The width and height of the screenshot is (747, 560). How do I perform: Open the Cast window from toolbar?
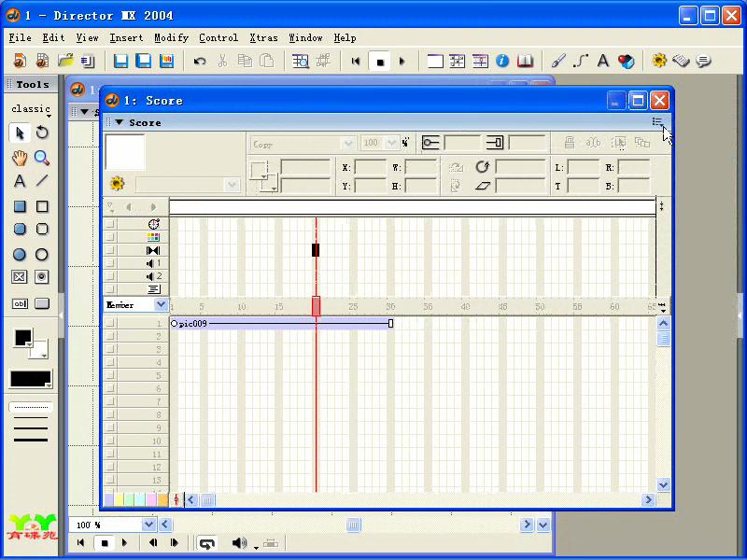pyautogui.click(x=458, y=61)
